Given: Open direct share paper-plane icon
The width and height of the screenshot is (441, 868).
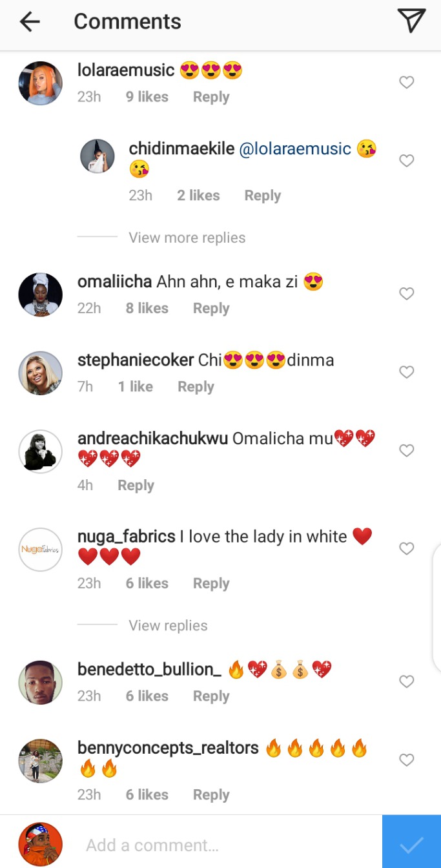Looking at the screenshot, I should tap(411, 21).
